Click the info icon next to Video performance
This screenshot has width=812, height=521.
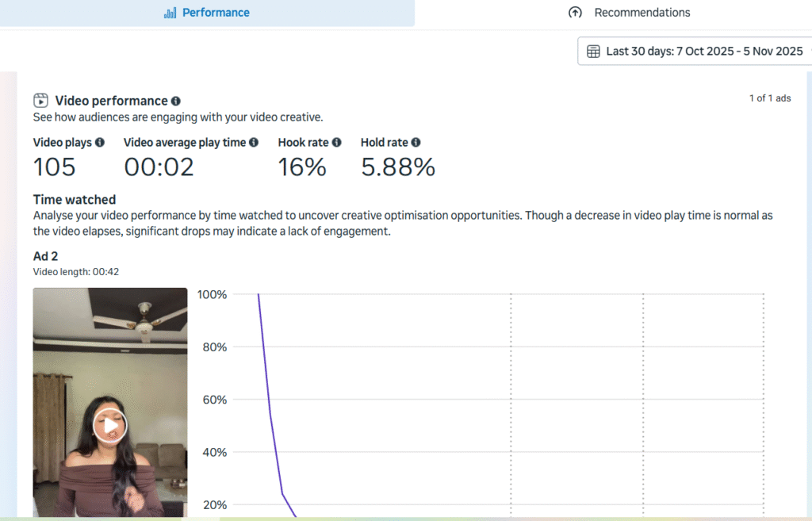(175, 102)
